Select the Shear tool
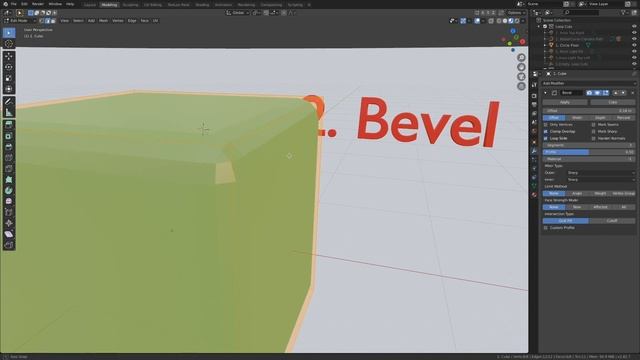This screenshot has height=360, width=640. (9, 234)
